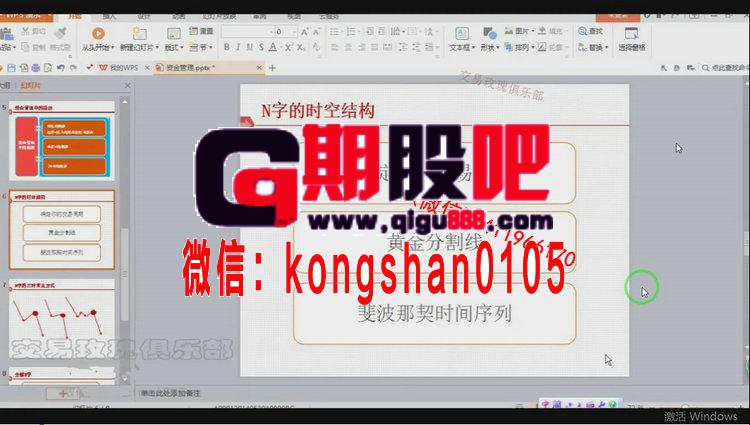Toggle Bold formatting
The width and height of the screenshot is (750, 425).
coord(227,47)
